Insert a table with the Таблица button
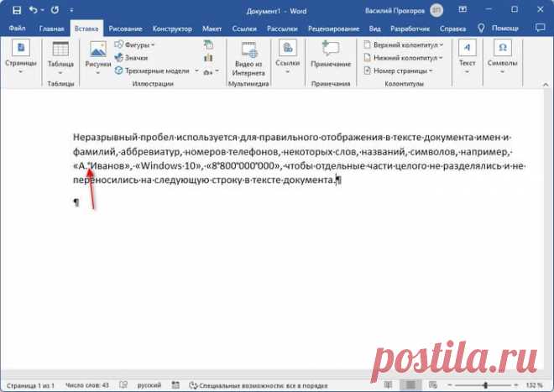This screenshot has width=554, height=392. (60, 58)
